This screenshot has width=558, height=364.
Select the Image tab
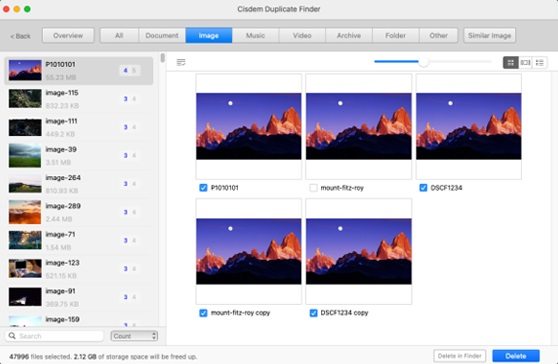click(x=209, y=36)
